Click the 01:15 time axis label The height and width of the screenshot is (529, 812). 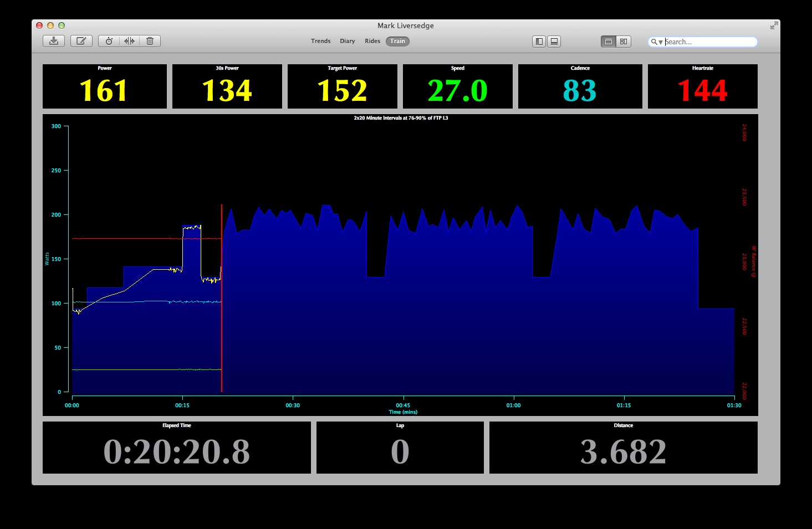pyautogui.click(x=624, y=405)
